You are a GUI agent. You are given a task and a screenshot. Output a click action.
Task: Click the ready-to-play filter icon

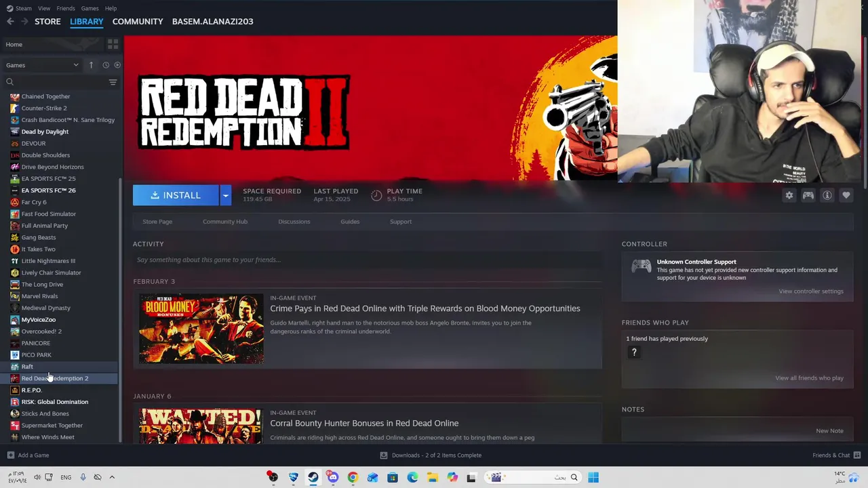(117, 65)
